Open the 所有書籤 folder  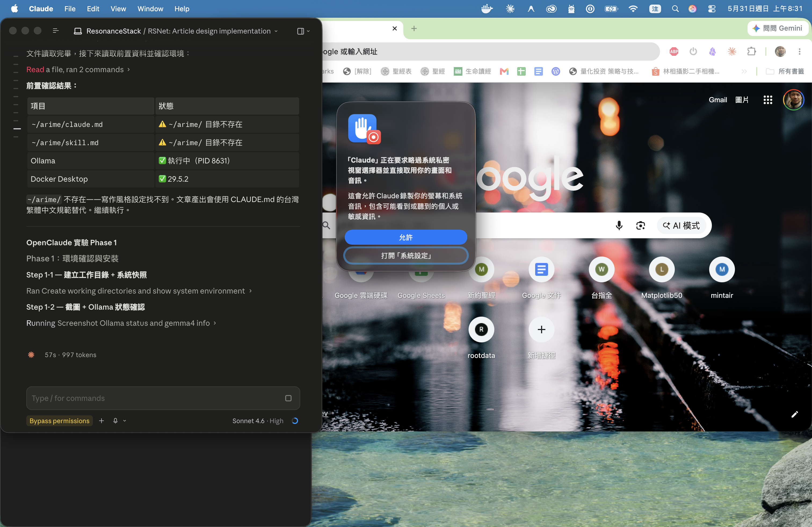[785, 71]
